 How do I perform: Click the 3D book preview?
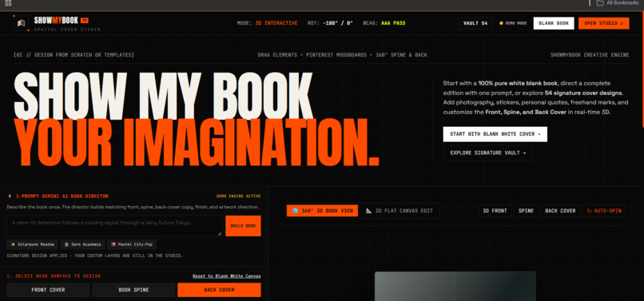point(455,286)
